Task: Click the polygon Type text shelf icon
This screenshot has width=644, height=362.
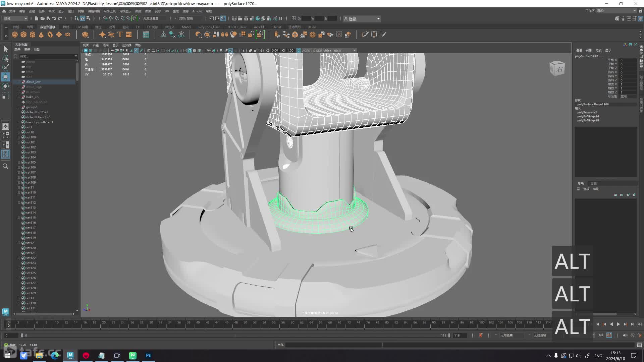Action: click(120, 35)
